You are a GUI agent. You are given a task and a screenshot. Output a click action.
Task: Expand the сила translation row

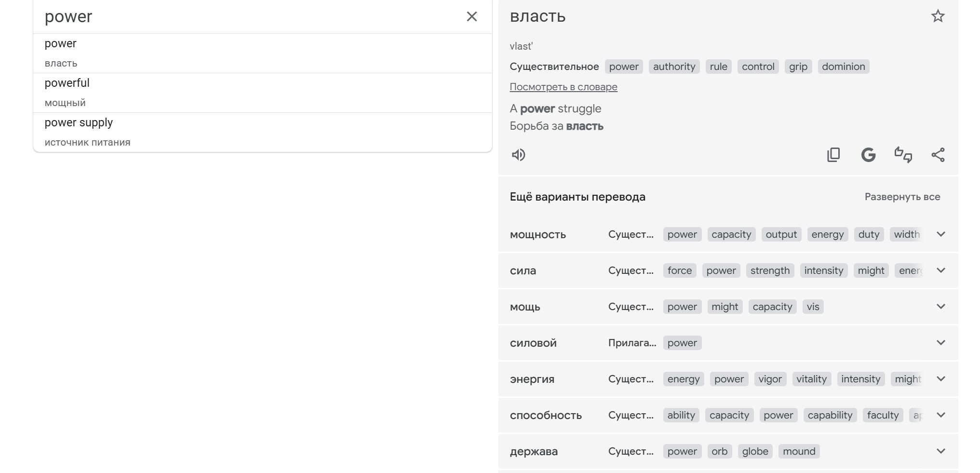940,270
